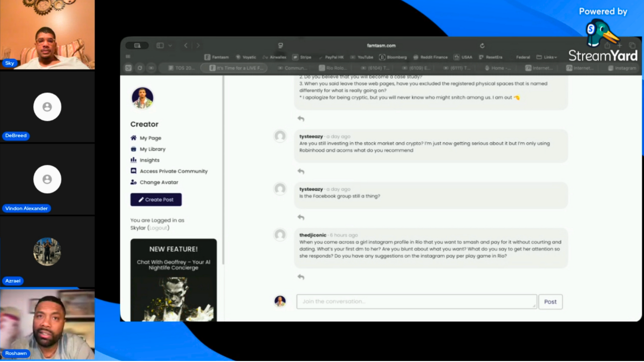Open the Links bookmarks folder dropdown
The height and width of the screenshot is (362, 644).
(547, 57)
